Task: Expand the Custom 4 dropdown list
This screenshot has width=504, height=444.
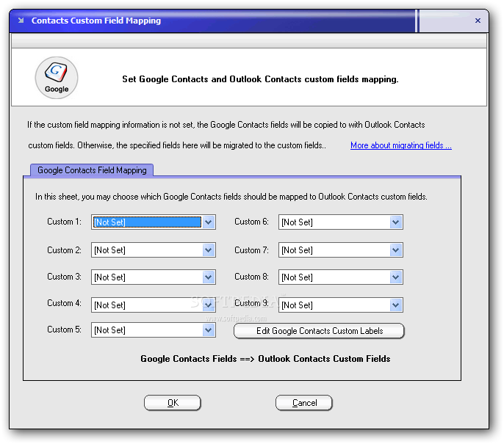Action: point(209,305)
